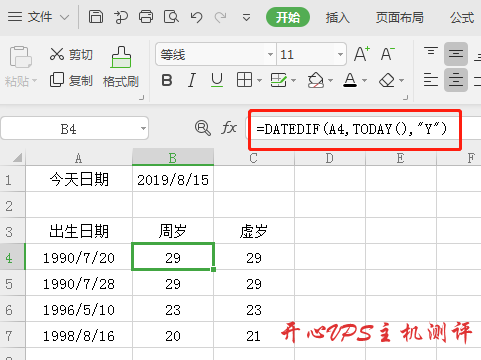Viewport: 481px width, 360px height.
Task: Expand the quick access toolbar customize arrow
Action: (246, 17)
